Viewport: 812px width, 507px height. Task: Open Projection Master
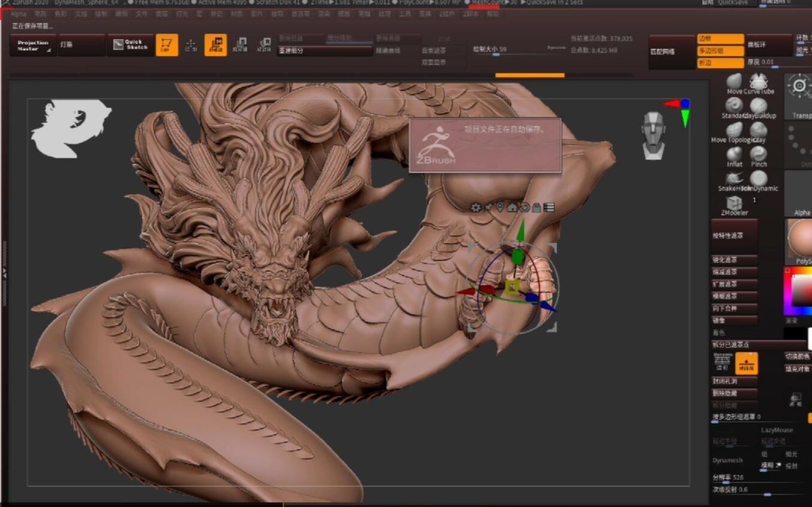coord(33,45)
